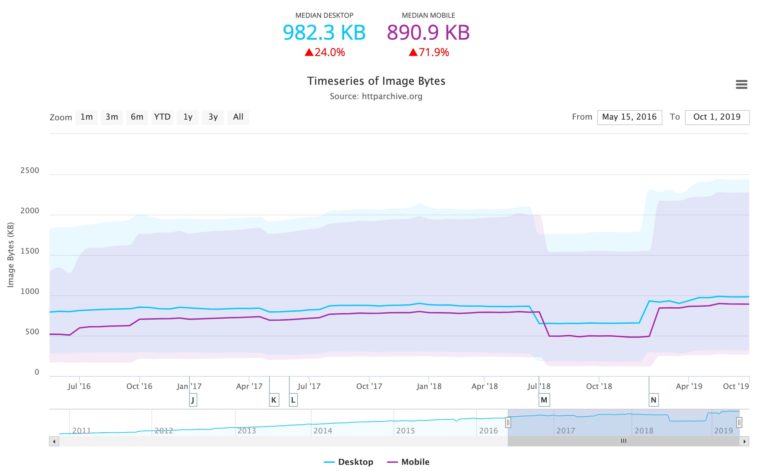Click the To date field
768x471 pixels.
(x=717, y=117)
